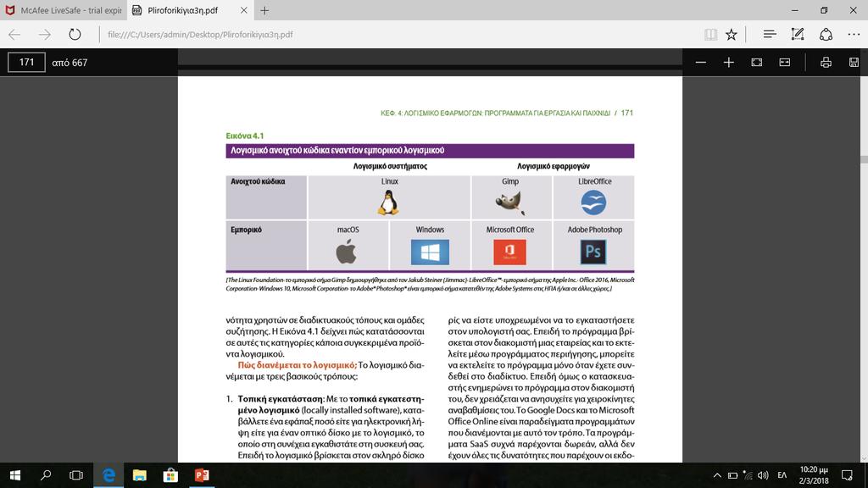Open a new browser tab
The height and width of the screenshot is (488, 868).
click(264, 10)
